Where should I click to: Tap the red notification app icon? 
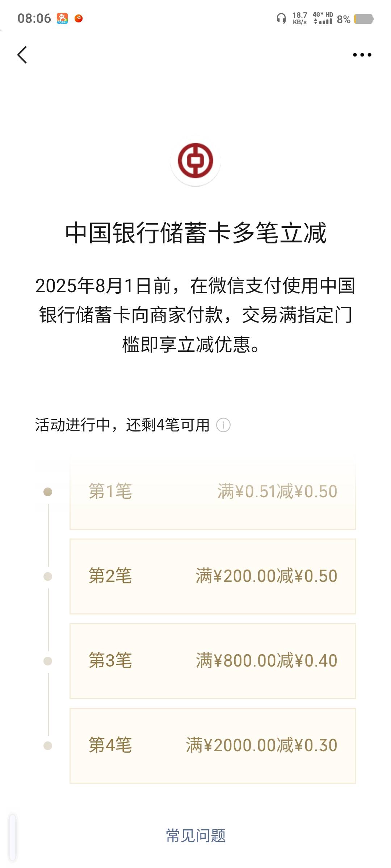tap(79, 18)
